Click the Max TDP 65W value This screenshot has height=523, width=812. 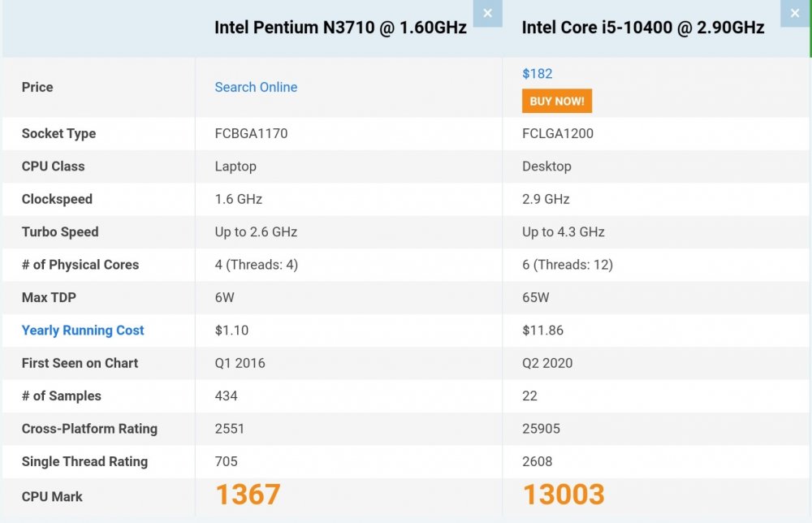click(535, 298)
